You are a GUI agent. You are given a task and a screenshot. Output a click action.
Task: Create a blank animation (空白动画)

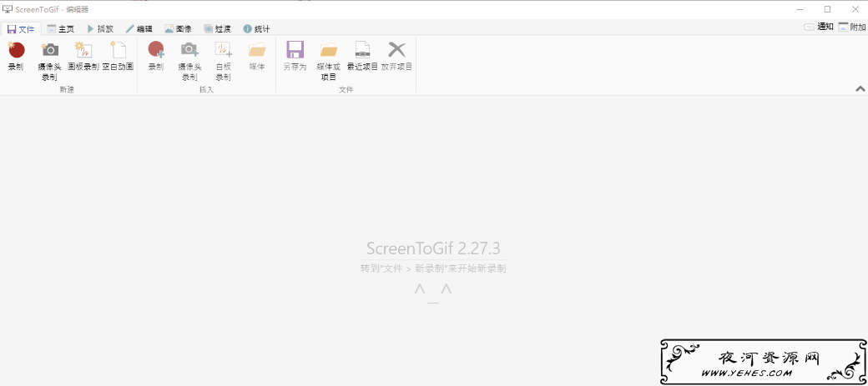(x=118, y=57)
